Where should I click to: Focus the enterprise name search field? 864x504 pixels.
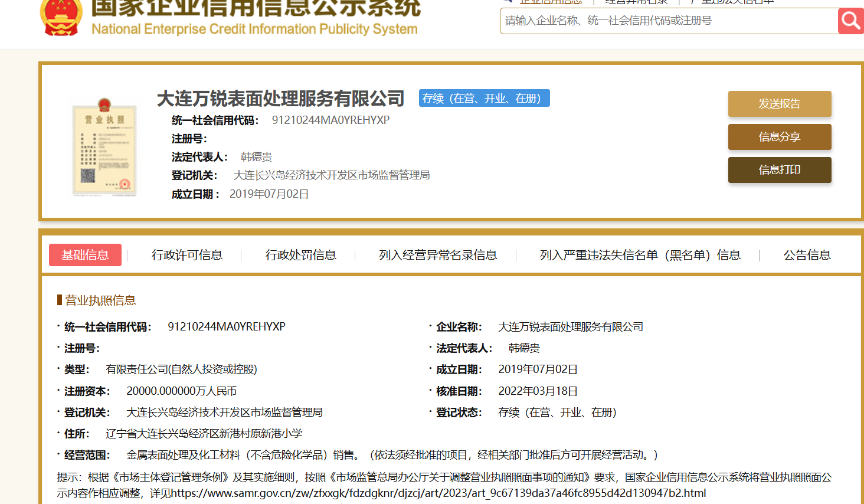pos(669,21)
